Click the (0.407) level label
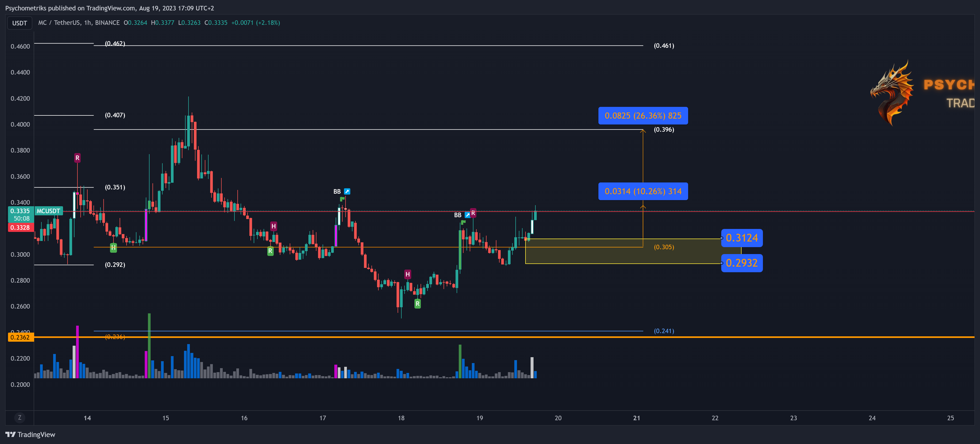Screen dimensions: 980x444 click(115, 115)
